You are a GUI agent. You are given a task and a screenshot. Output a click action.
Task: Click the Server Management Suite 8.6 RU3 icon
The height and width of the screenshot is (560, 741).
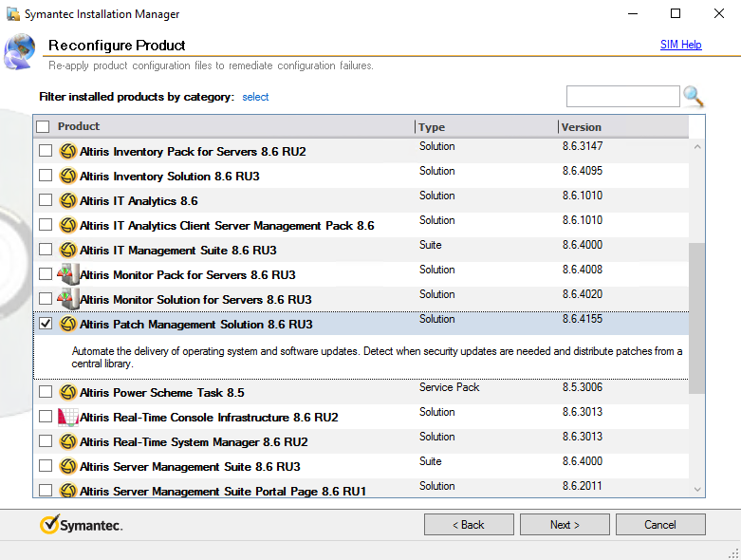pyautogui.click(x=68, y=466)
